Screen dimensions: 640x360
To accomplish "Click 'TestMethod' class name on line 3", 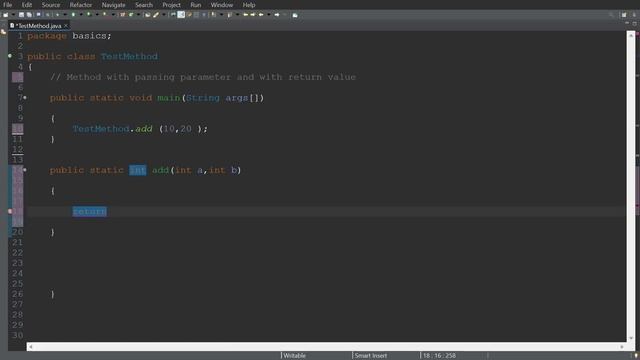I will [x=129, y=56].
